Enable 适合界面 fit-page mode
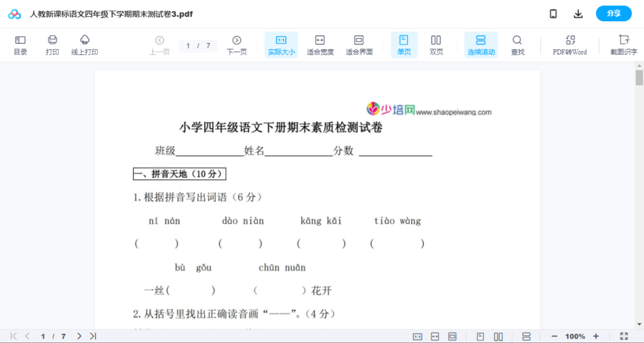The width and height of the screenshot is (644, 343). [359, 45]
